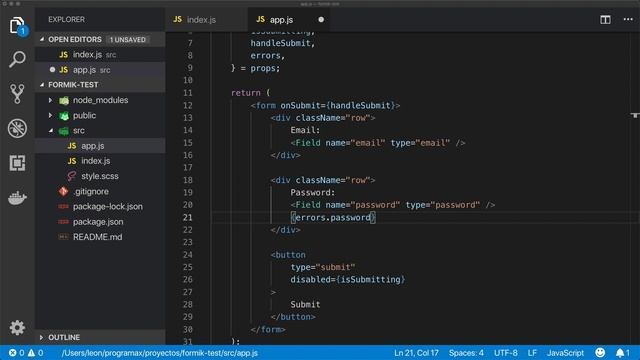This screenshot has width=640, height=360.
Task: Open index.js in the src folder
Action: [x=100, y=161]
